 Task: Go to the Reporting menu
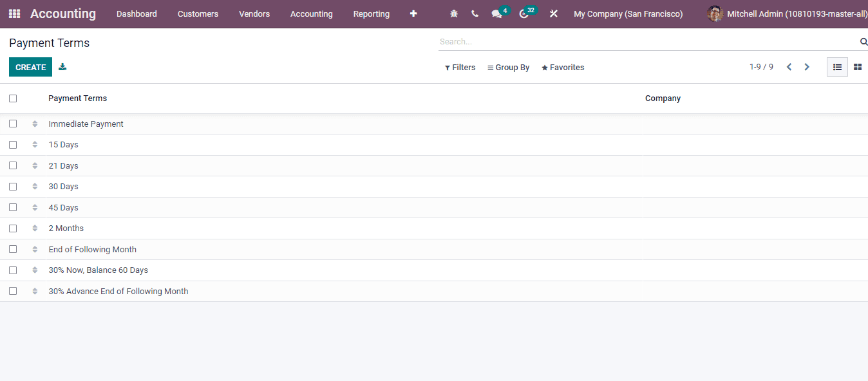[x=371, y=14]
